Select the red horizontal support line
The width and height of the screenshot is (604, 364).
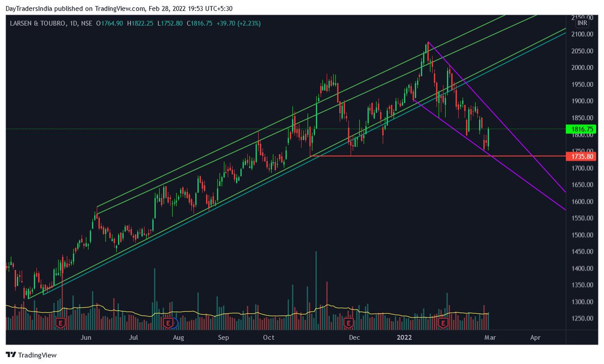click(x=438, y=156)
